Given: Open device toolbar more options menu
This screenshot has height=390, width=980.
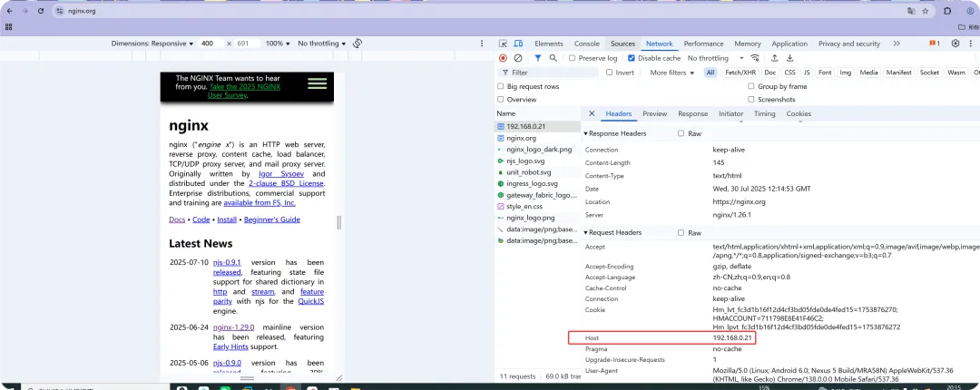Looking at the screenshot, I should (481, 44).
